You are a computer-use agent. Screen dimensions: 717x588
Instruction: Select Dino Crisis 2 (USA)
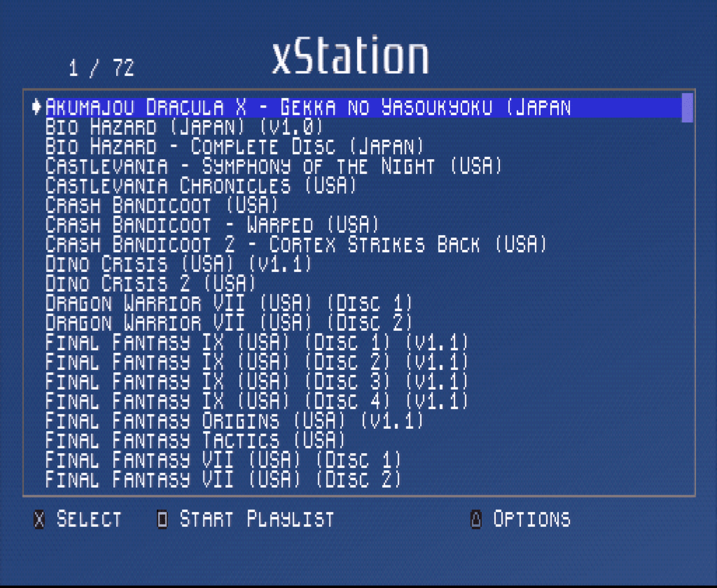[x=148, y=284]
